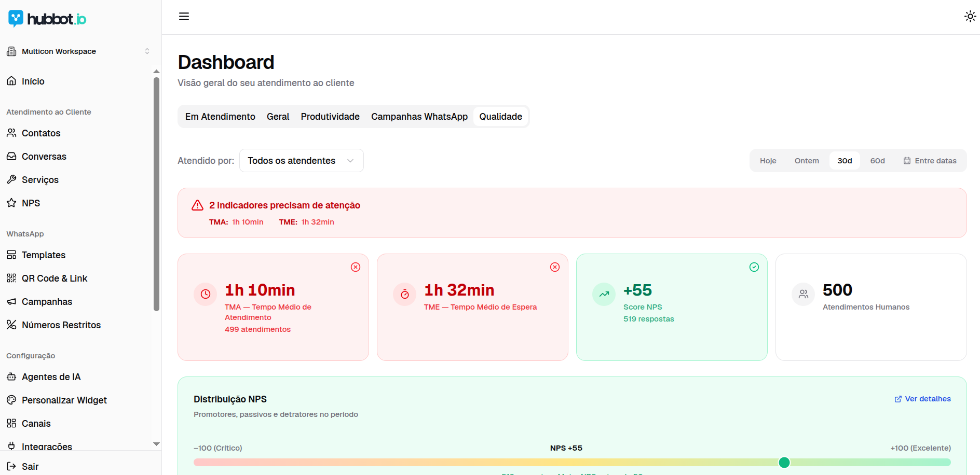Click the stopwatch icon in TME card
The image size is (980, 475).
[405, 294]
